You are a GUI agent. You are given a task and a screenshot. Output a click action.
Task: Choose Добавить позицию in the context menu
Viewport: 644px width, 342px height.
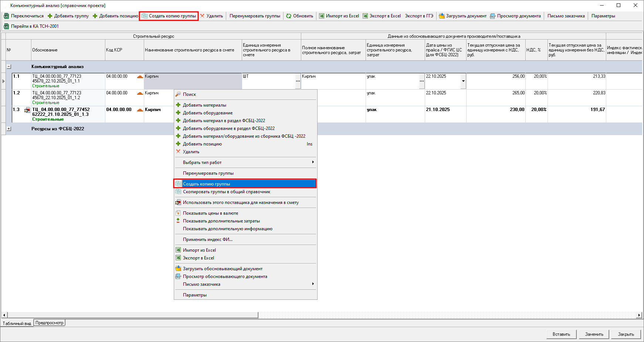pyautogui.click(x=245, y=144)
